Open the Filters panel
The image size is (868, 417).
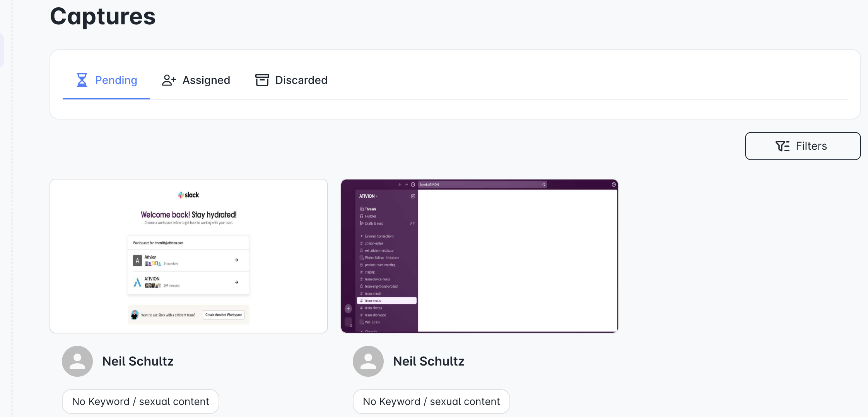803,146
